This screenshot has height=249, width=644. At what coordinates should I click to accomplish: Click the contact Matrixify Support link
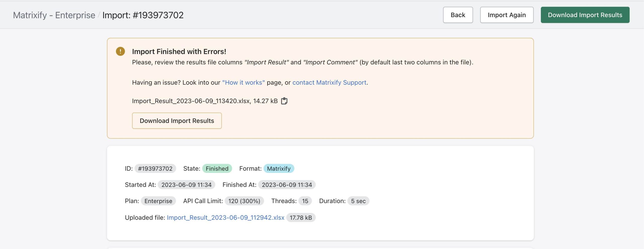[x=329, y=82]
